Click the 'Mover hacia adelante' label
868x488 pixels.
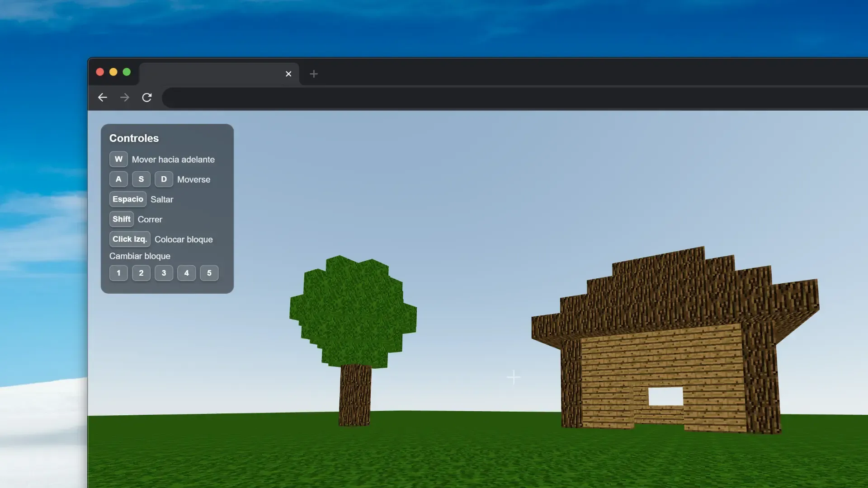tap(173, 160)
